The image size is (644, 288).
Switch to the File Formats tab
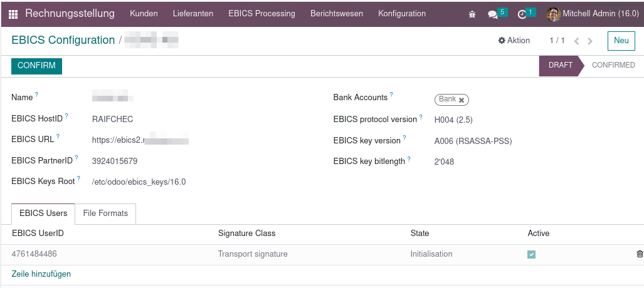pyautogui.click(x=105, y=213)
